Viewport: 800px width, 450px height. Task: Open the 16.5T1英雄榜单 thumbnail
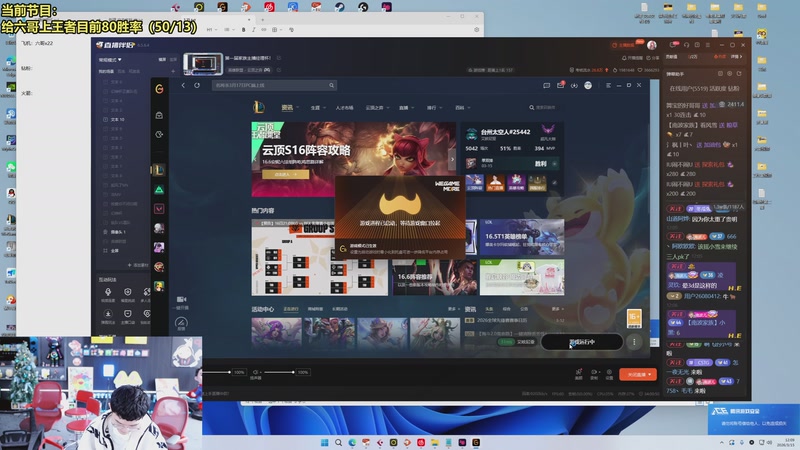(x=522, y=237)
